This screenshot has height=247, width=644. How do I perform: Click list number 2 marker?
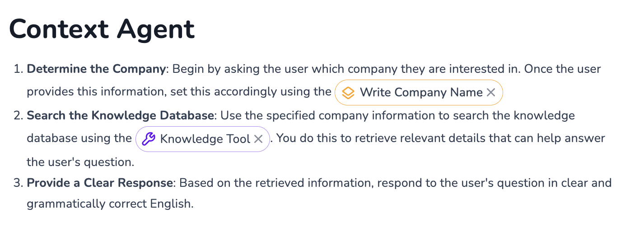[x=18, y=115]
